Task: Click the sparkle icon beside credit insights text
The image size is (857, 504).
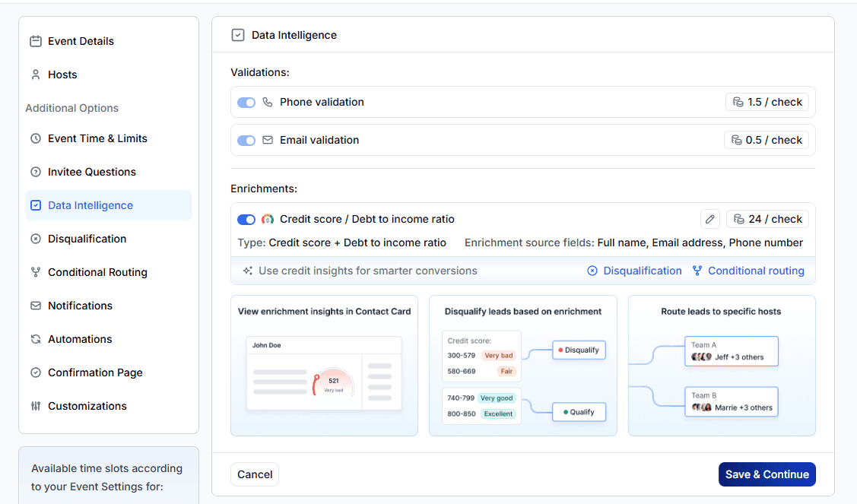Action: point(247,271)
